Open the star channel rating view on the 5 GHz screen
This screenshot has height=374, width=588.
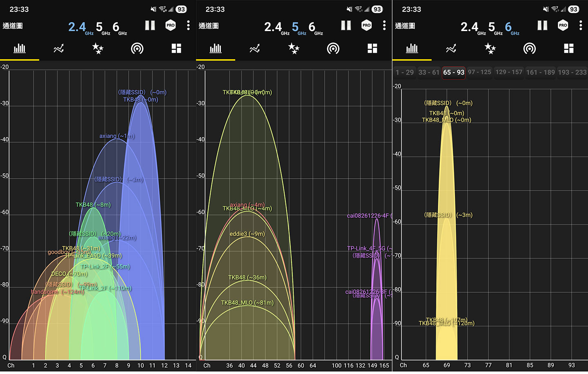pos(294,49)
